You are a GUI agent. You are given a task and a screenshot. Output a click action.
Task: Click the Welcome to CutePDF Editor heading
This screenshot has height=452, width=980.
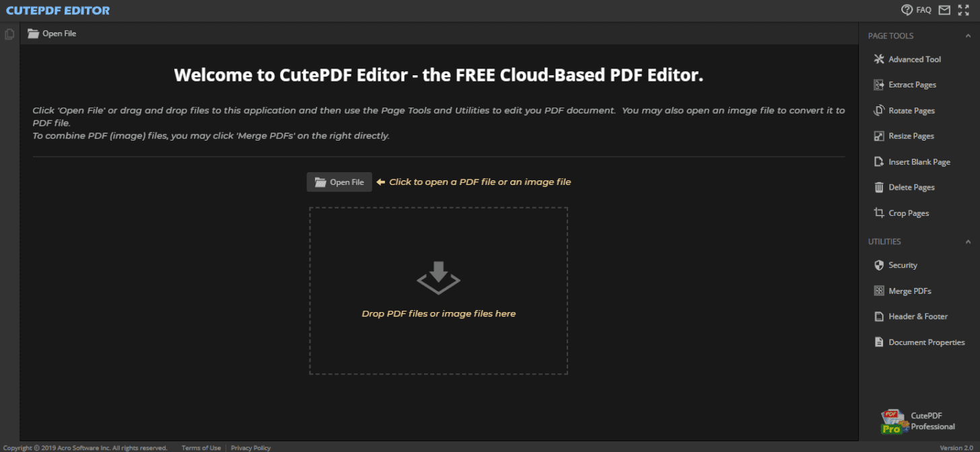(439, 75)
